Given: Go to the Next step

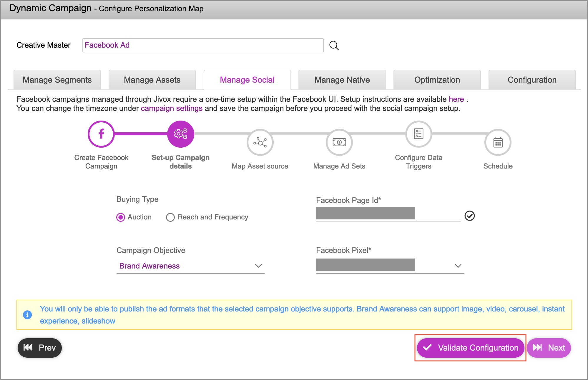Looking at the screenshot, I should 549,348.
